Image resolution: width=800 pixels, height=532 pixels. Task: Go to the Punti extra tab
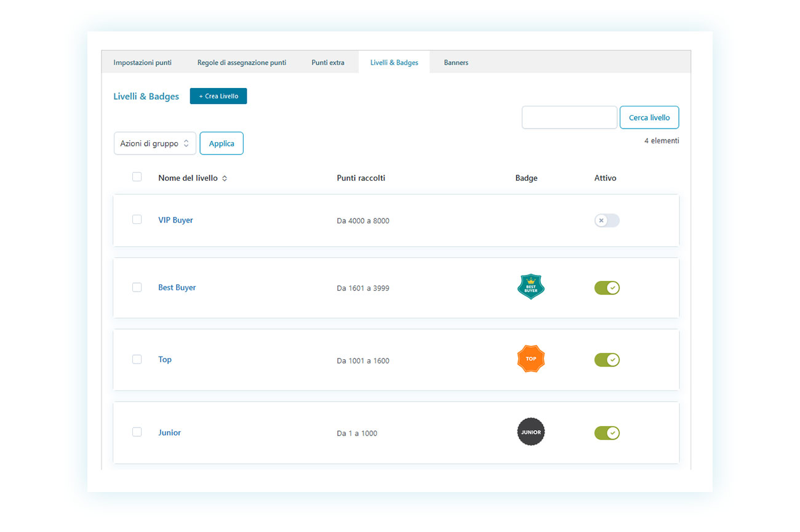[328, 62]
